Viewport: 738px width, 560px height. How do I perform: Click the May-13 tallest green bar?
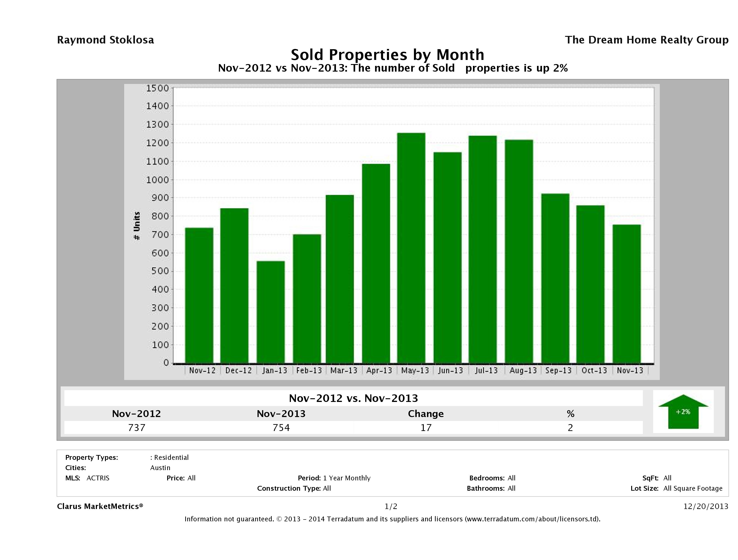tap(411, 248)
